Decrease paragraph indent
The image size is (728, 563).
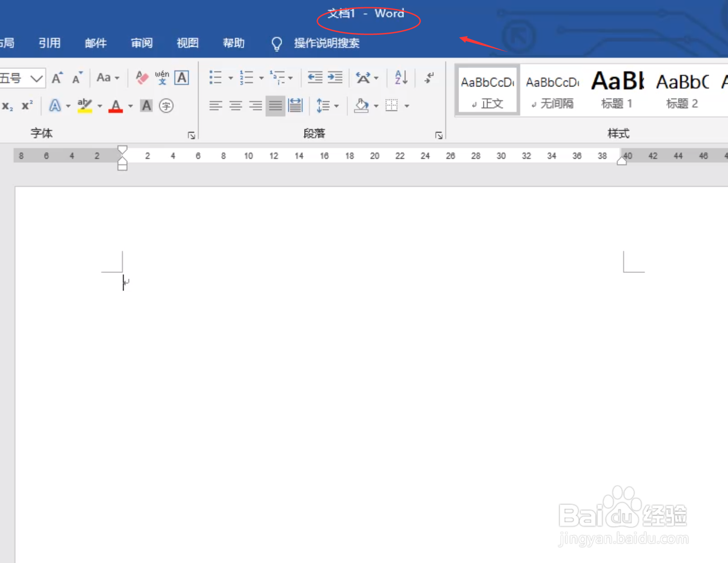[x=315, y=78]
